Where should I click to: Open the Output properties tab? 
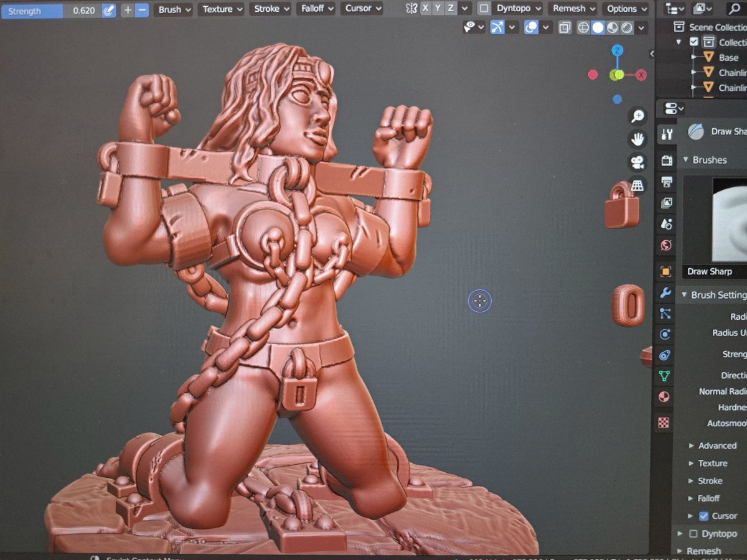click(666, 181)
